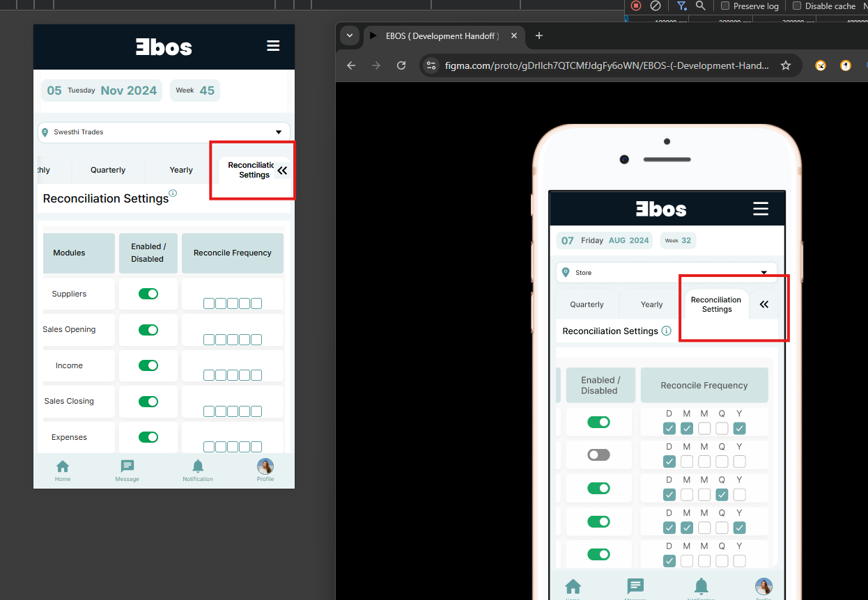Click the first extension icon right of the bookmark star
Image resolution: width=868 pixels, height=600 pixels.
[821, 65]
